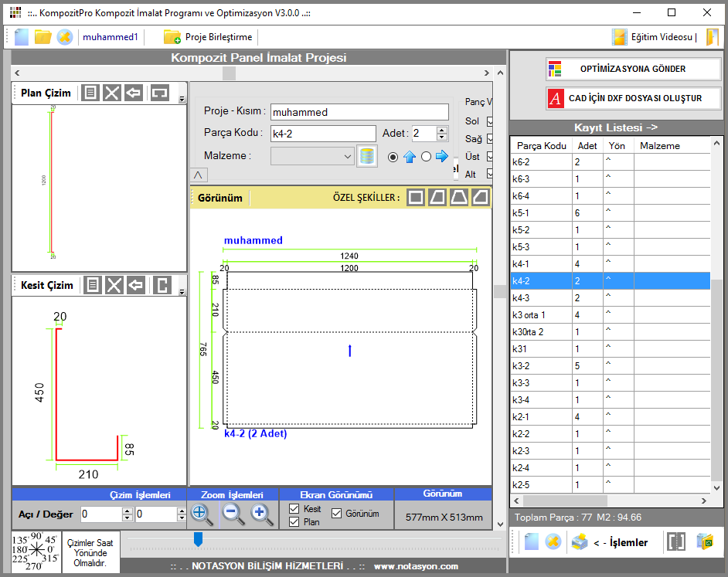
Task: Collapse the form panel with caret button
Action: pyautogui.click(x=199, y=175)
